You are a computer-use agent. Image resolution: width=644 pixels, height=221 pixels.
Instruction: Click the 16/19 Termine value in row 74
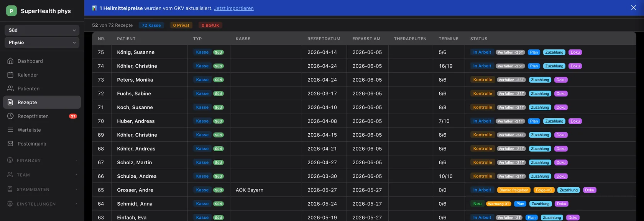coord(445,66)
